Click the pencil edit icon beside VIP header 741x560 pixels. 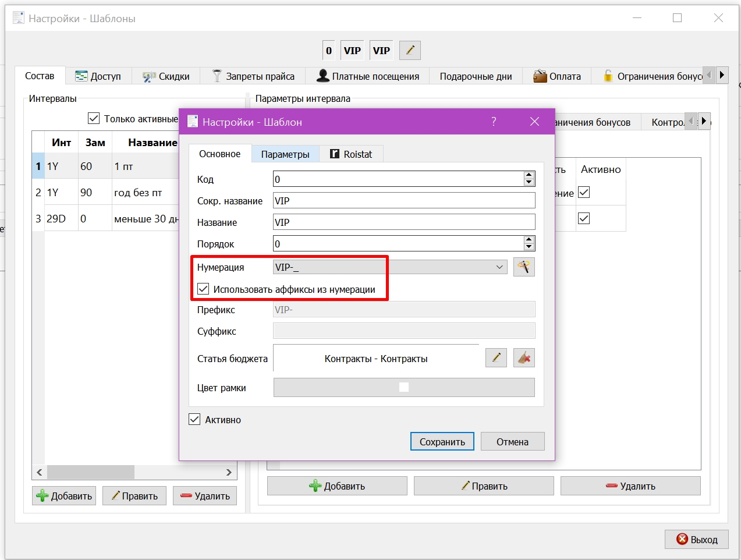pyautogui.click(x=410, y=50)
